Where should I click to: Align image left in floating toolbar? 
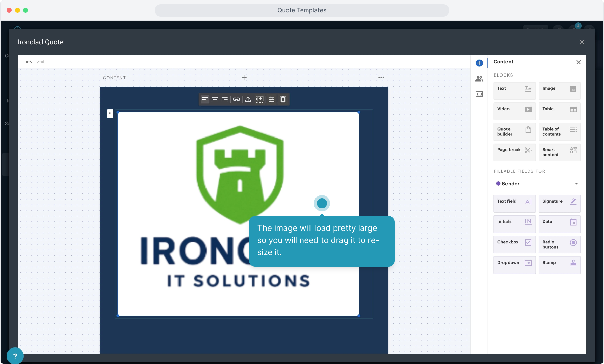coord(205,99)
